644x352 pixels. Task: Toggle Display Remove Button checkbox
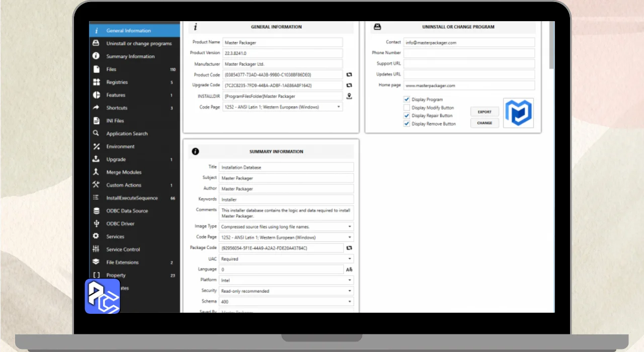[x=407, y=124]
